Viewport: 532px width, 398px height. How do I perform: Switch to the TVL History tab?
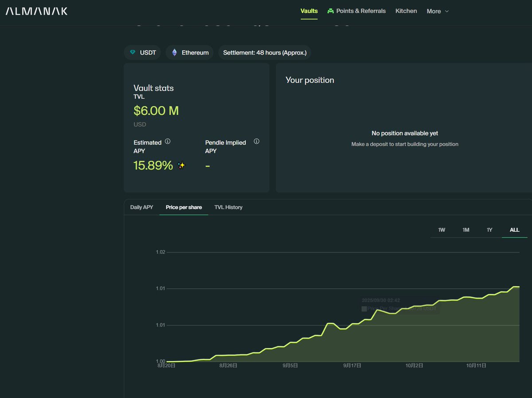click(x=228, y=207)
